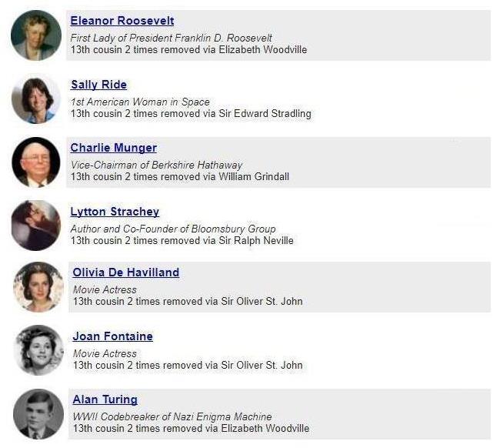Open the Eleanor Roosevelt link
The height and width of the screenshot is (448, 500).
pos(122,21)
